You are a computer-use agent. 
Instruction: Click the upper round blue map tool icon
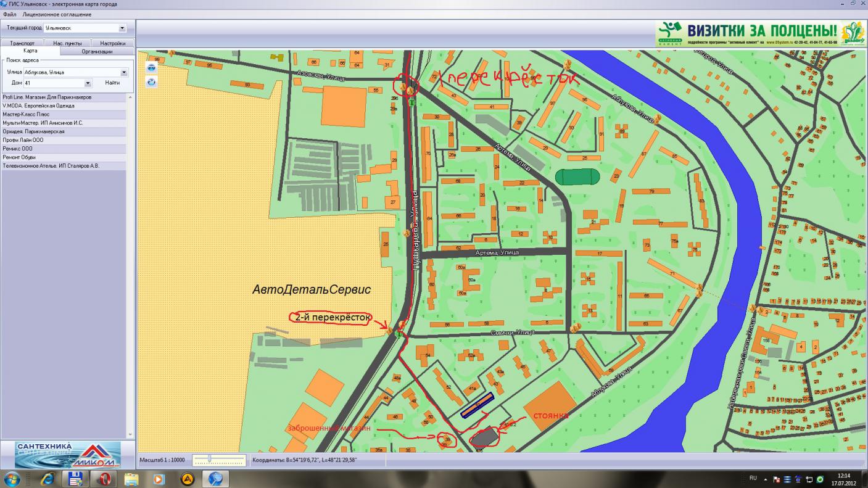tap(151, 68)
